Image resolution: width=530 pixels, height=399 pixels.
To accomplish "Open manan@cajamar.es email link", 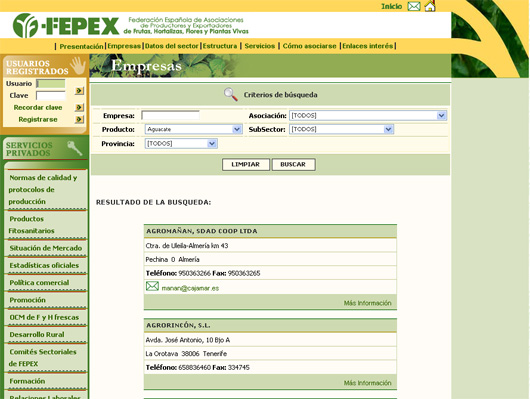I will tap(190, 288).
